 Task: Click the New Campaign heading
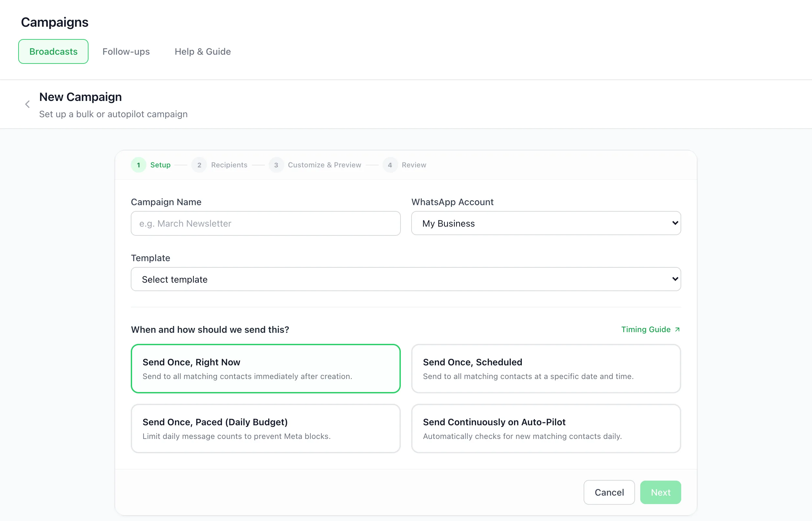click(x=80, y=97)
